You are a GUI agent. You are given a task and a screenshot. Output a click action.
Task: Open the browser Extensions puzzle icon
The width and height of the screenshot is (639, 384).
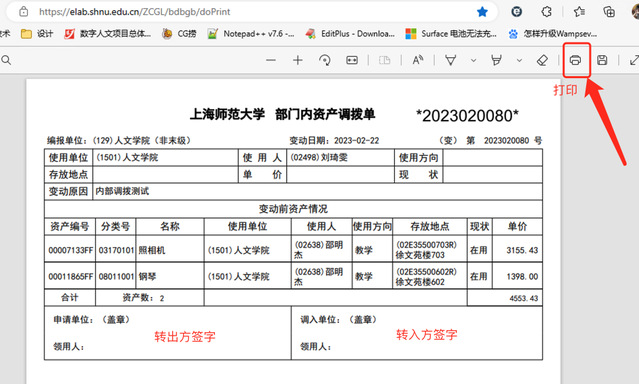(x=546, y=12)
